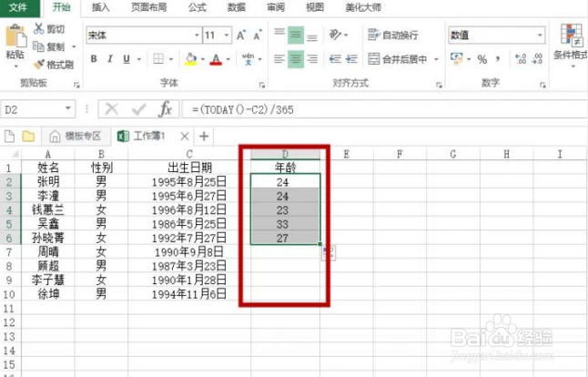
Task: Open the Name Box D2 dropdown
Action: tap(68, 108)
